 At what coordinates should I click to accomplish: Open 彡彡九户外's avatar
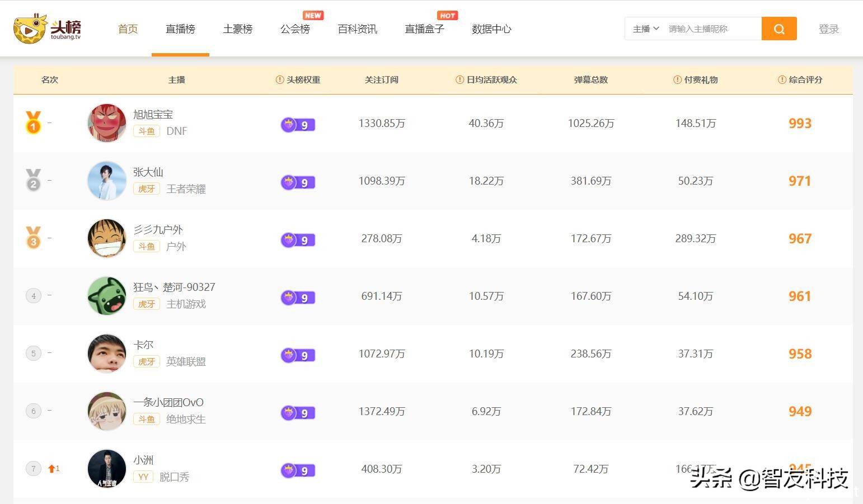point(107,238)
